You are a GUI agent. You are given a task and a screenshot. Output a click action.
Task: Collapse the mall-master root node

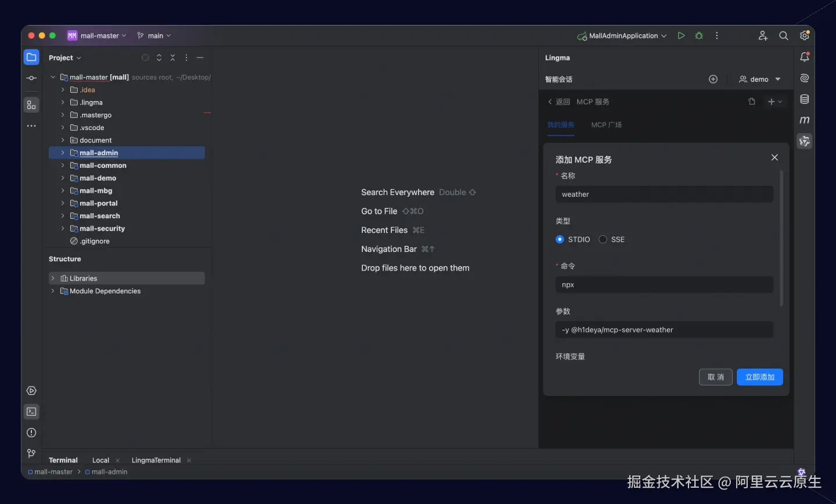click(x=53, y=77)
